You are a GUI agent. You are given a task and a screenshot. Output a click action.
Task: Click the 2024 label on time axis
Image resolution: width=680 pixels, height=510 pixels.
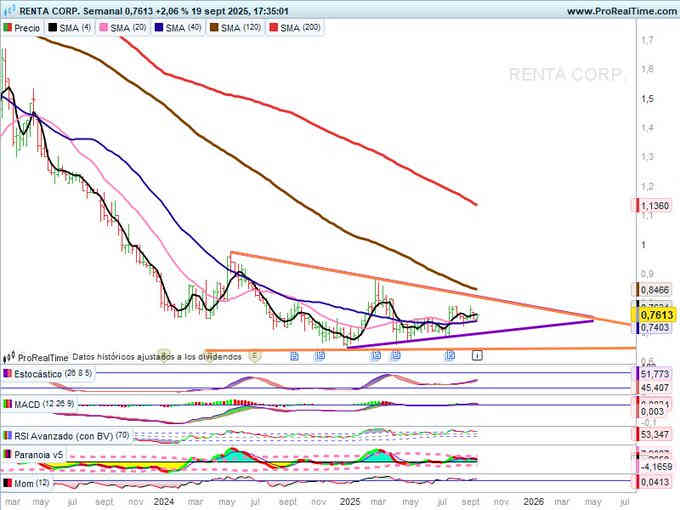coord(163,502)
